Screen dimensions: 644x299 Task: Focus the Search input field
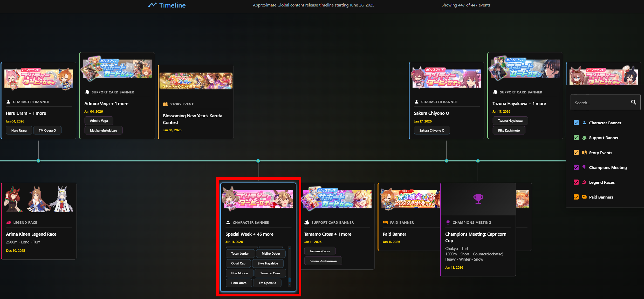tap(605, 102)
